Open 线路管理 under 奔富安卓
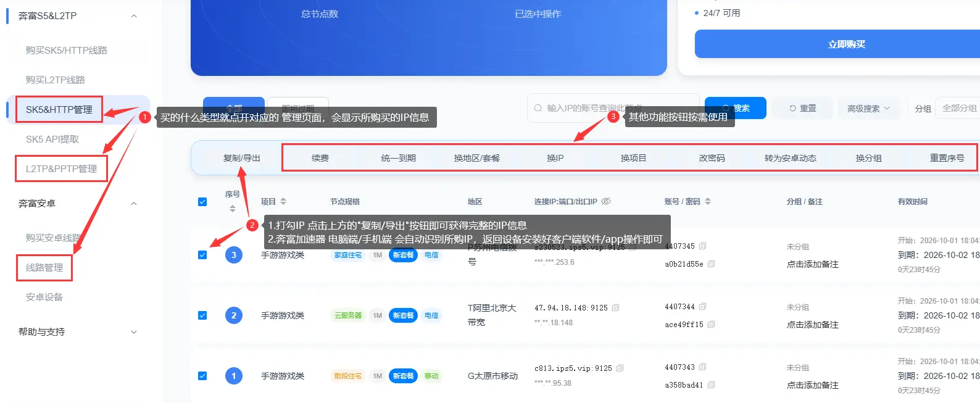The image size is (980, 403). click(x=44, y=267)
